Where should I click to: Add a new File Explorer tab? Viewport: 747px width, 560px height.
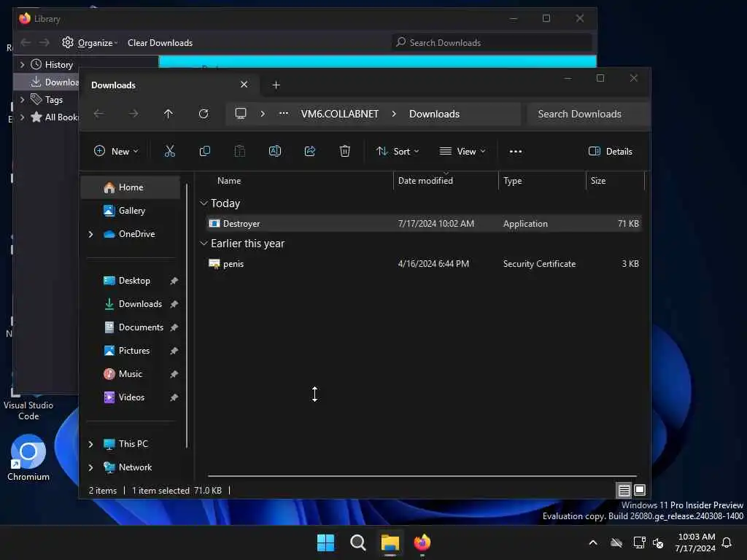[x=276, y=85]
